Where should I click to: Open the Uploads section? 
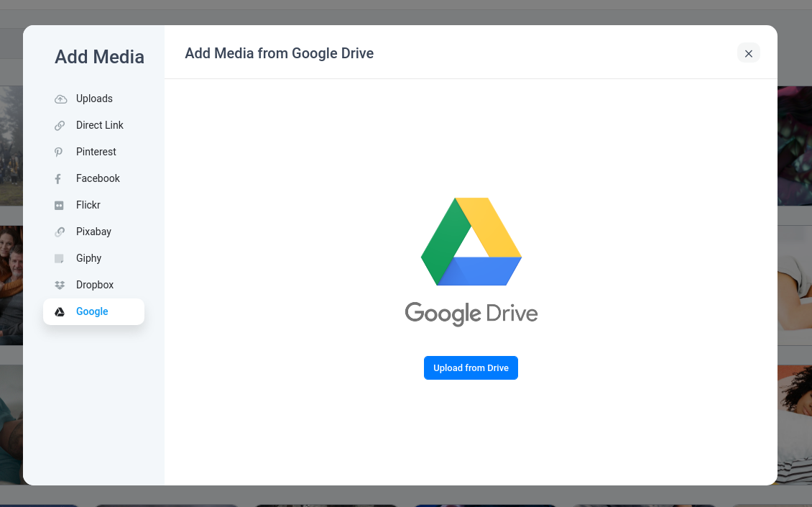coord(93,99)
